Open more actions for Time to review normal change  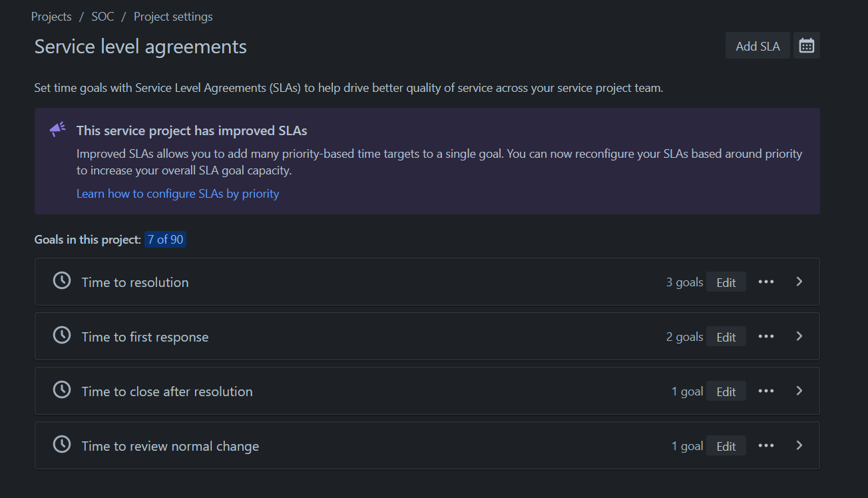point(765,445)
